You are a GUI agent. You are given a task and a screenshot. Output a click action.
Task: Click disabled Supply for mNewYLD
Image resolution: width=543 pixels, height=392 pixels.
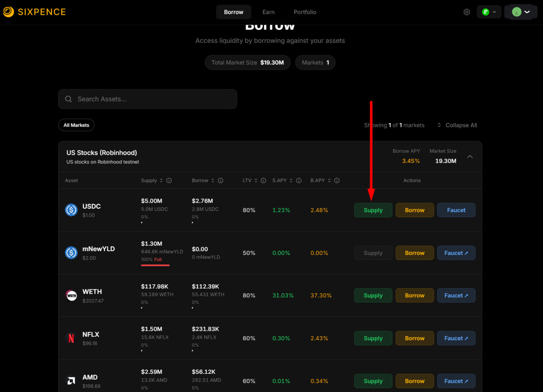pos(373,253)
